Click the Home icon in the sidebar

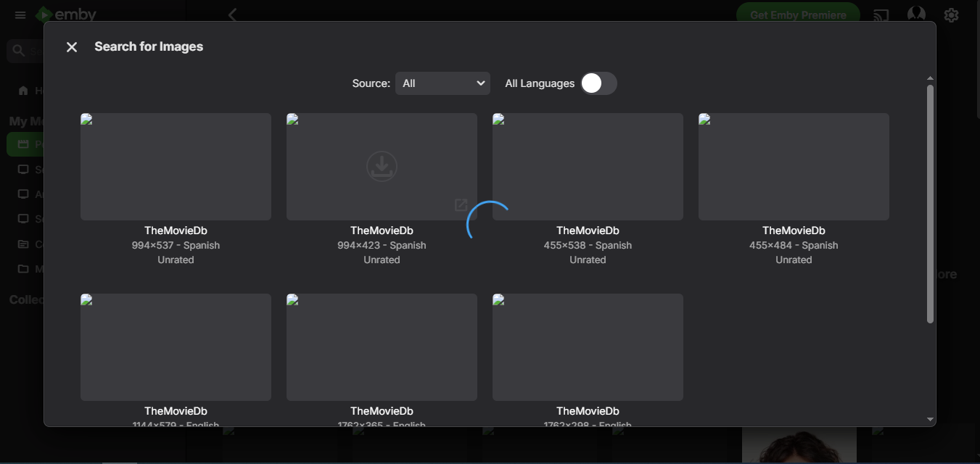point(23,91)
